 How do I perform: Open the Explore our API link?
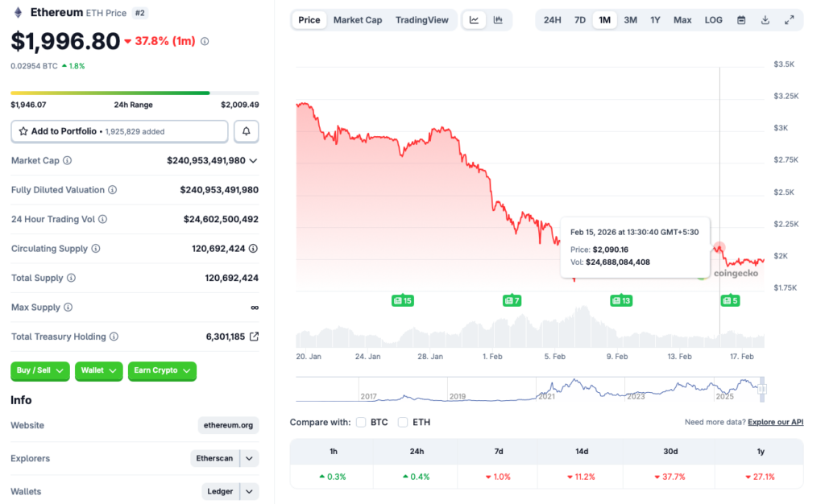coord(775,422)
